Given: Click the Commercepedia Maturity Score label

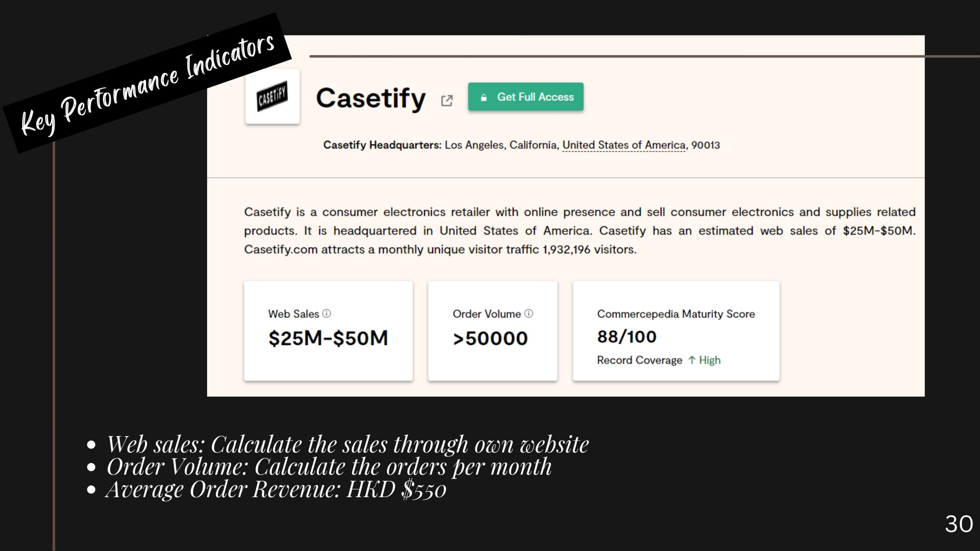Looking at the screenshot, I should click(676, 314).
